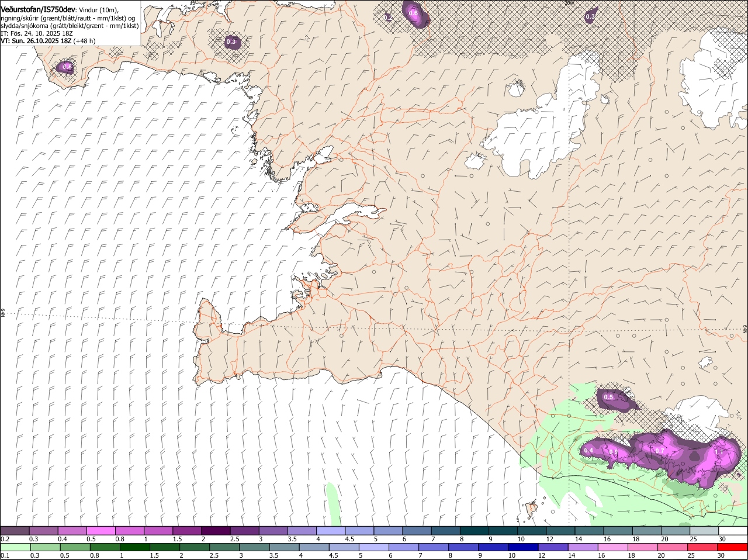Click the '25' label in the upper legend row
748x560 pixels.
694,539
